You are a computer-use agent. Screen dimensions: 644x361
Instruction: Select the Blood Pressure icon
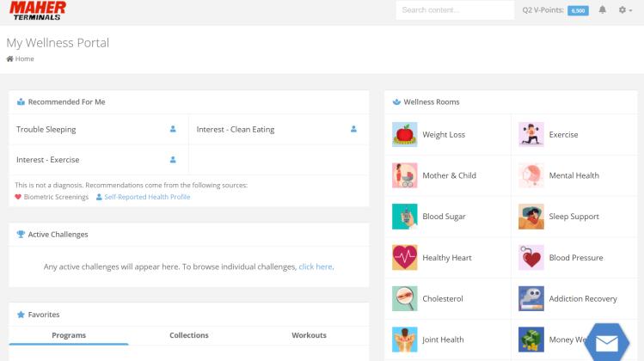tap(531, 258)
